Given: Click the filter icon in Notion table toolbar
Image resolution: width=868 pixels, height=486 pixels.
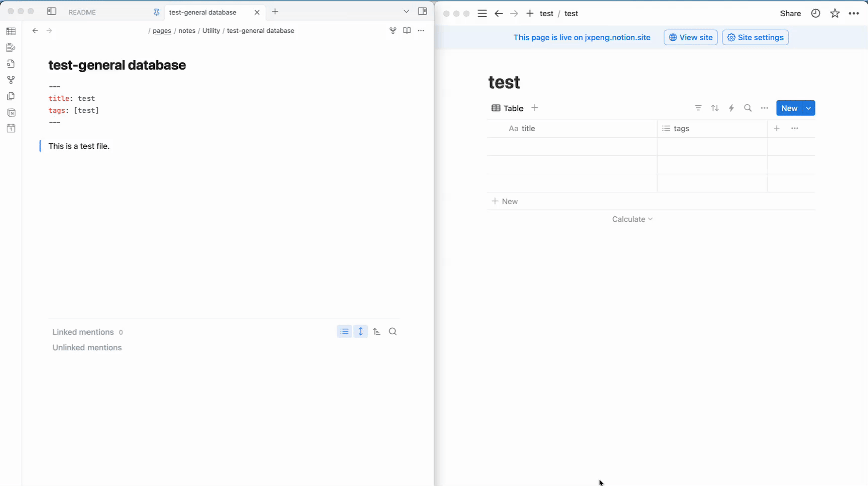Looking at the screenshot, I should click(x=698, y=108).
